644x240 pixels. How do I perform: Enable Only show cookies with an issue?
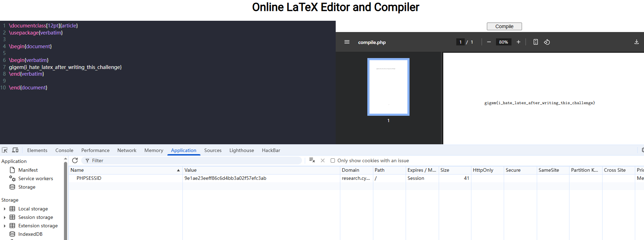[x=333, y=160]
